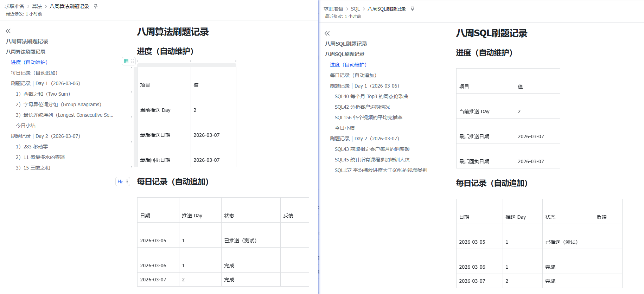The height and width of the screenshot is (294, 644).
Task: Select 刷题记录 Day 2 in the algorithm outline
Action: [x=45, y=136]
